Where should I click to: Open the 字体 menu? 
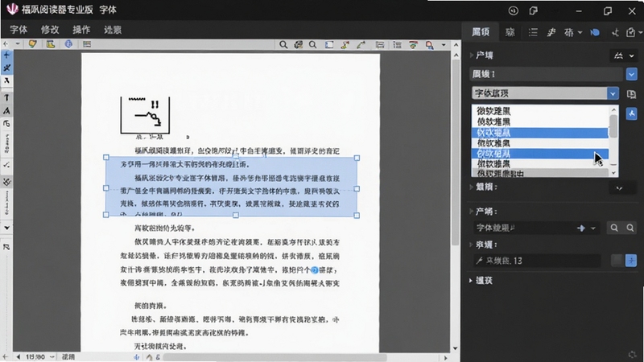19,30
